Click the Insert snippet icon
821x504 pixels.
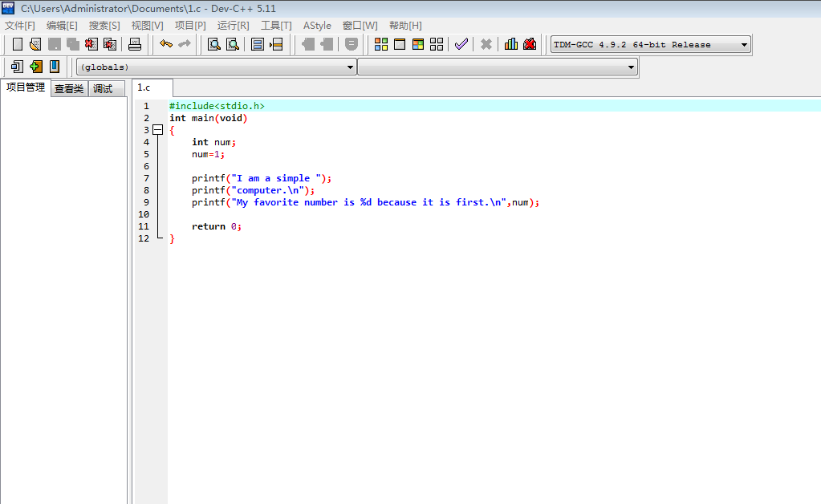click(x=17, y=67)
